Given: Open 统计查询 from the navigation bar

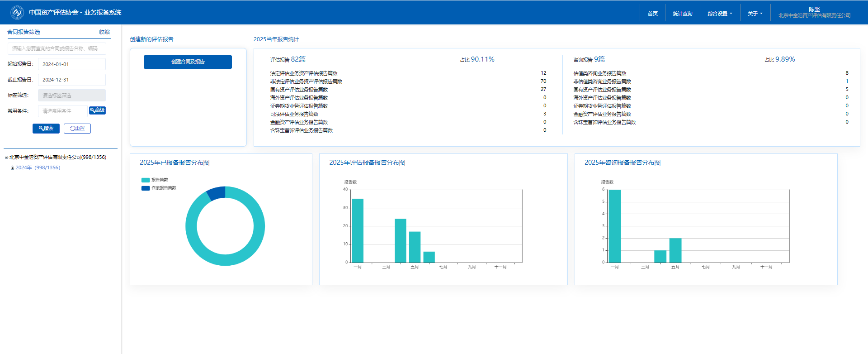Looking at the screenshot, I should 682,14.
